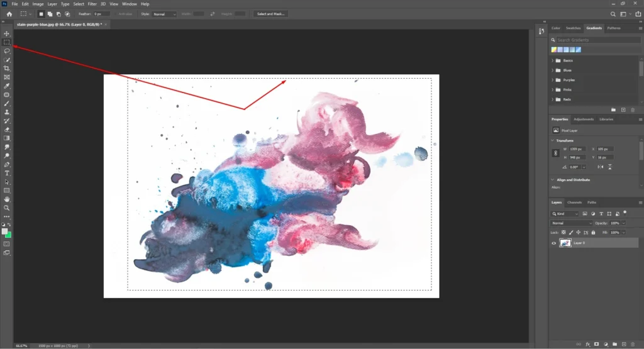This screenshot has height=349, width=644.
Task: Click flip horizontal icon in Transform
Action: coord(601,167)
